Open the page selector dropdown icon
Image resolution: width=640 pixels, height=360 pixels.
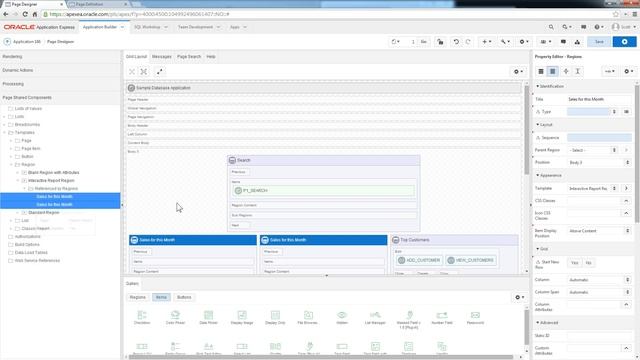(396, 42)
